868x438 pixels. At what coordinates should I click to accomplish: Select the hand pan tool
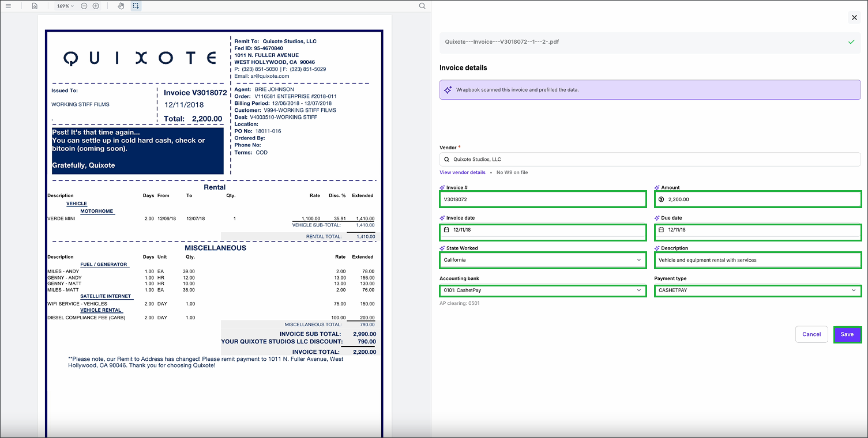121,6
